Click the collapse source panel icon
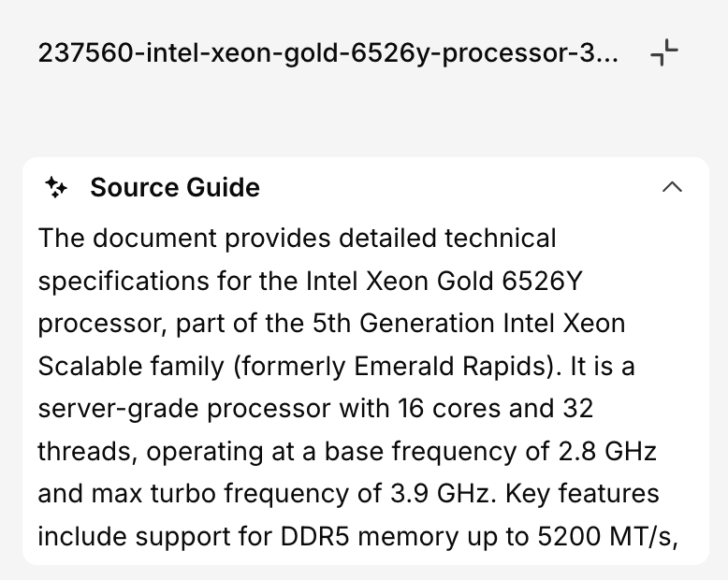The image size is (728, 580). [x=663, y=53]
